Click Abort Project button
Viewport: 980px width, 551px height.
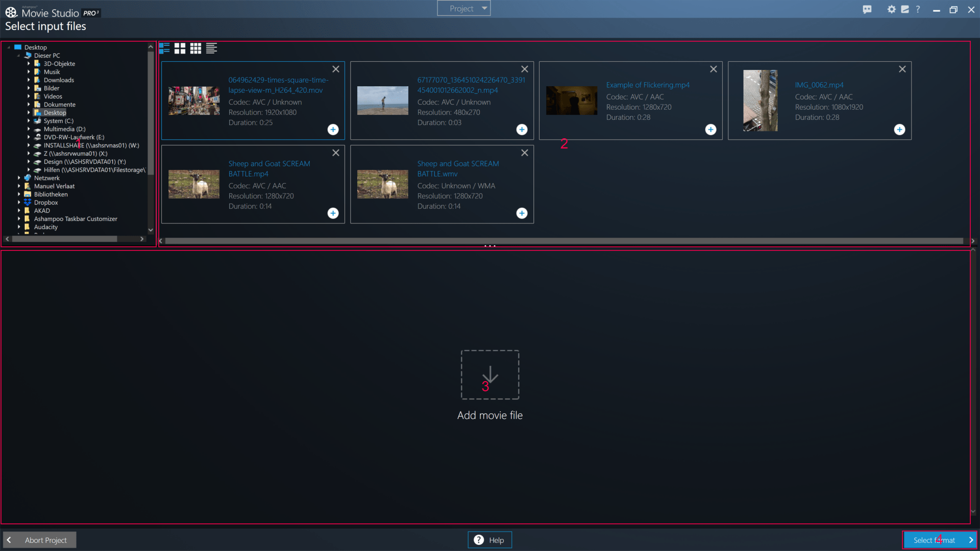(40, 540)
